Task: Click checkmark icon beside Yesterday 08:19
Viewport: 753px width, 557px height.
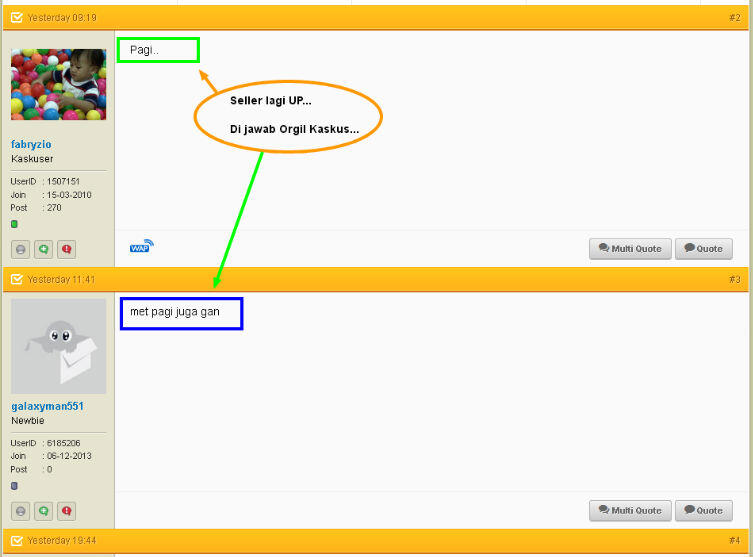Action: pos(16,18)
